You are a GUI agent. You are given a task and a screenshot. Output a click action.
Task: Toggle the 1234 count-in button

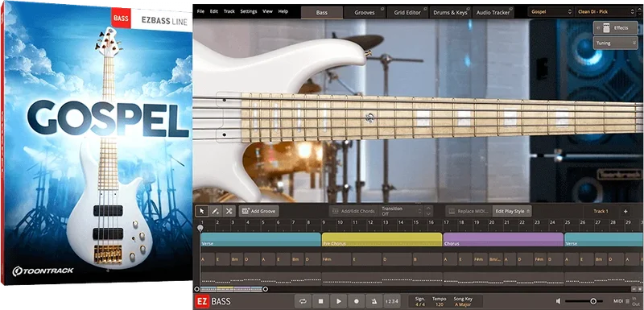pyautogui.click(x=393, y=301)
